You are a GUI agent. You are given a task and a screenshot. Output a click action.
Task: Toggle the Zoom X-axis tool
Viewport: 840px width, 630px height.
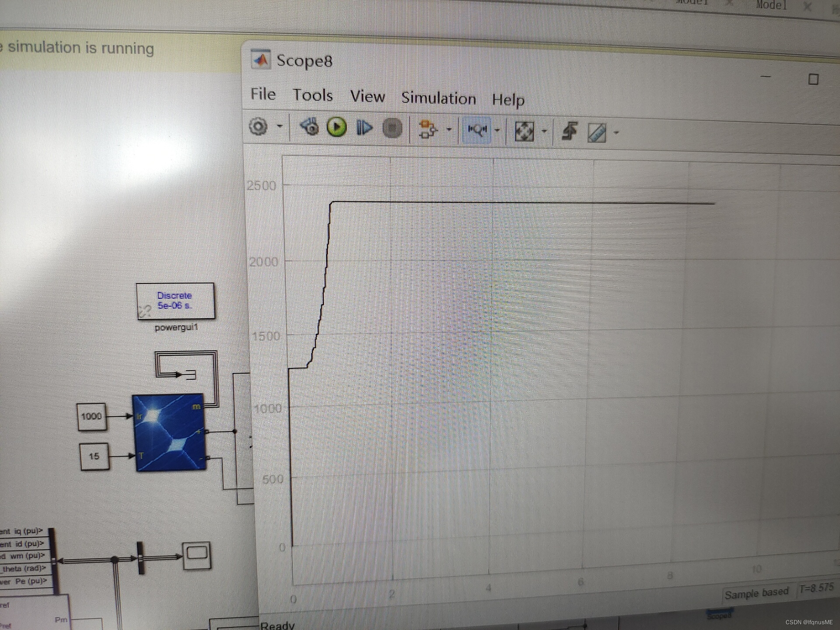tap(476, 130)
